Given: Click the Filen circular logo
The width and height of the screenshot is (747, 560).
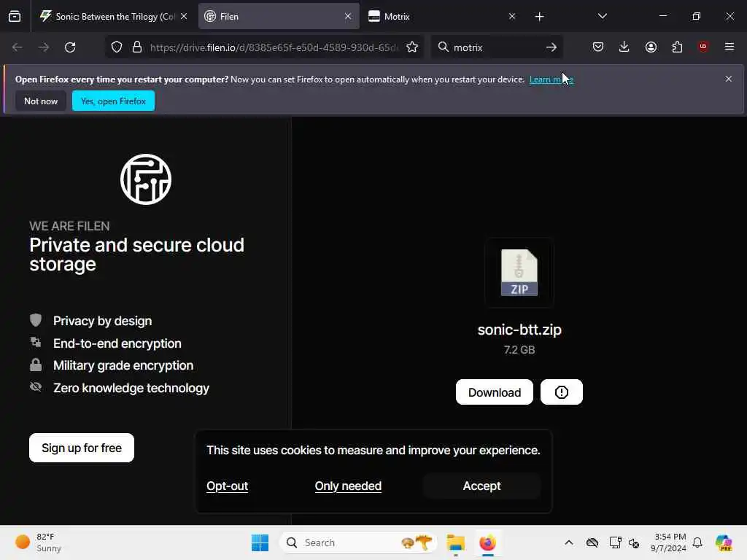Looking at the screenshot, I should [146, 179].
